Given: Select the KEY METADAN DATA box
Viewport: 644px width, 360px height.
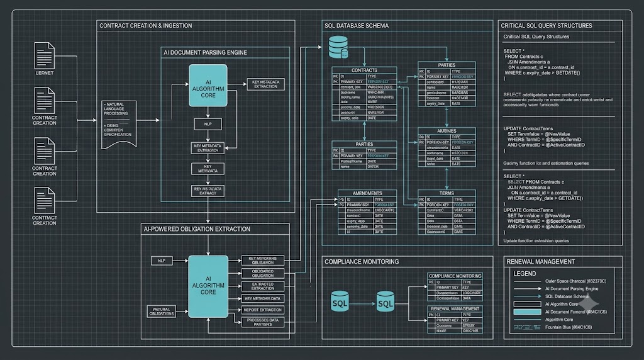Looking at the screenshot, I should point(263,298).
